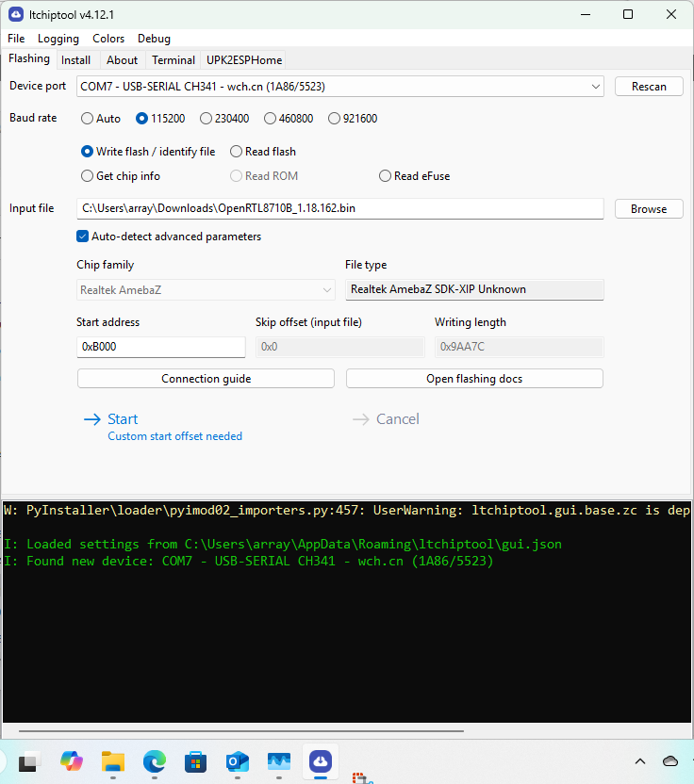Open the resource monitor taskbar icon

coord(279,761)
